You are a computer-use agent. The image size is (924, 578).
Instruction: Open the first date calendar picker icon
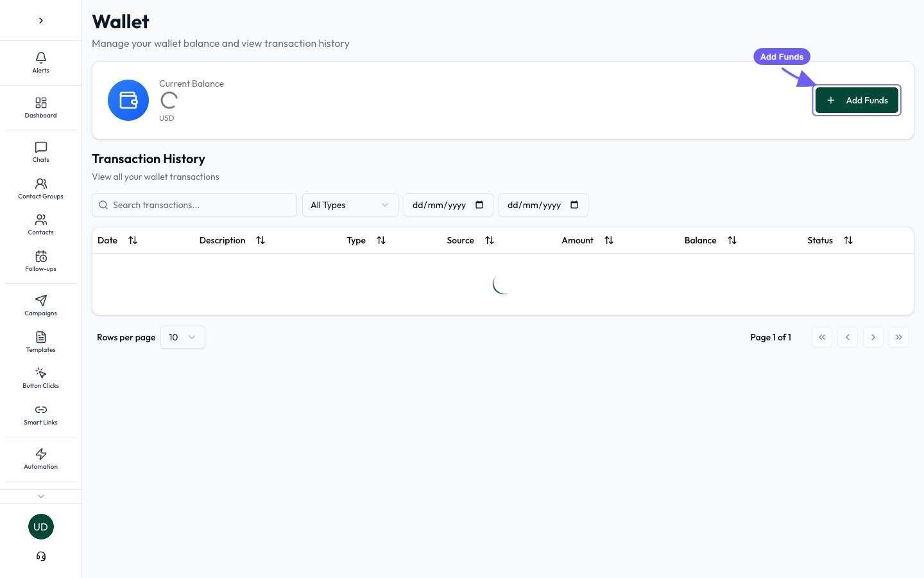(x=479, y=205)
